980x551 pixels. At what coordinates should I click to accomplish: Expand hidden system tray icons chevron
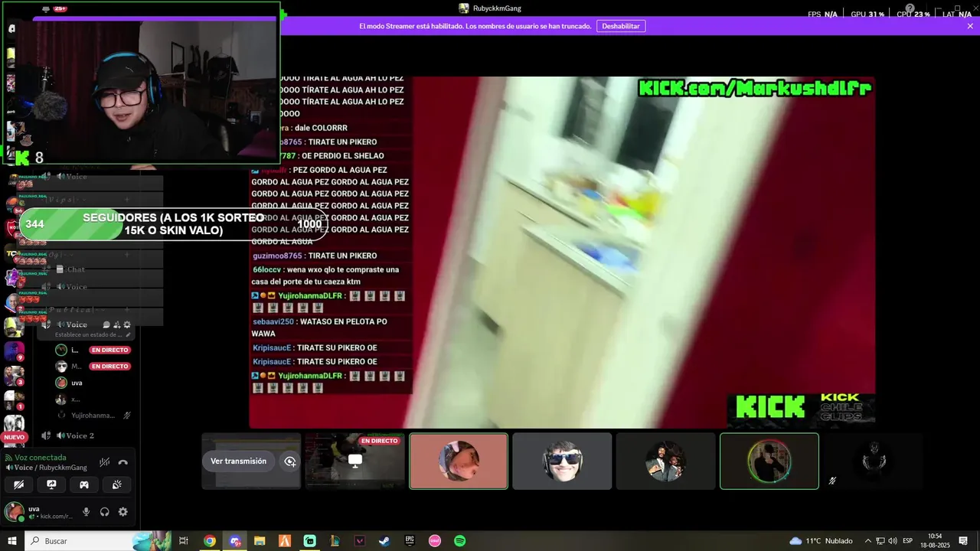(x=868, y=541)
